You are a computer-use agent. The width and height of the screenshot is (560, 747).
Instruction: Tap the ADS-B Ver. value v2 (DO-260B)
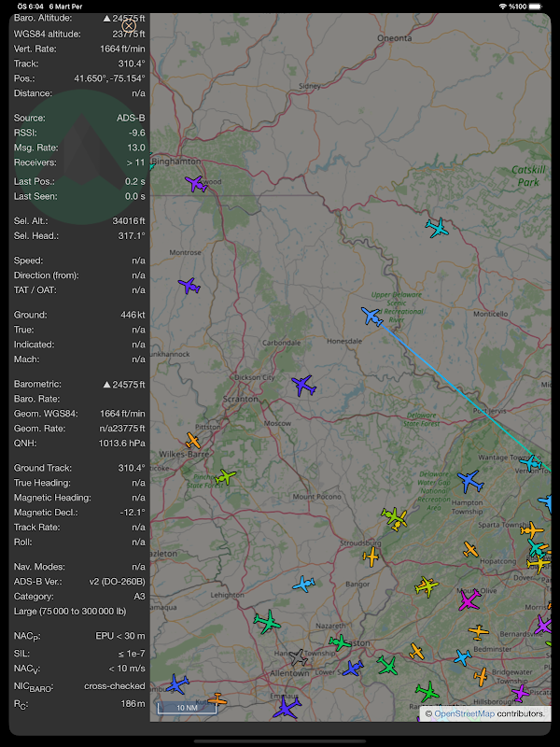pyautogui.click(x=118, y=581)
